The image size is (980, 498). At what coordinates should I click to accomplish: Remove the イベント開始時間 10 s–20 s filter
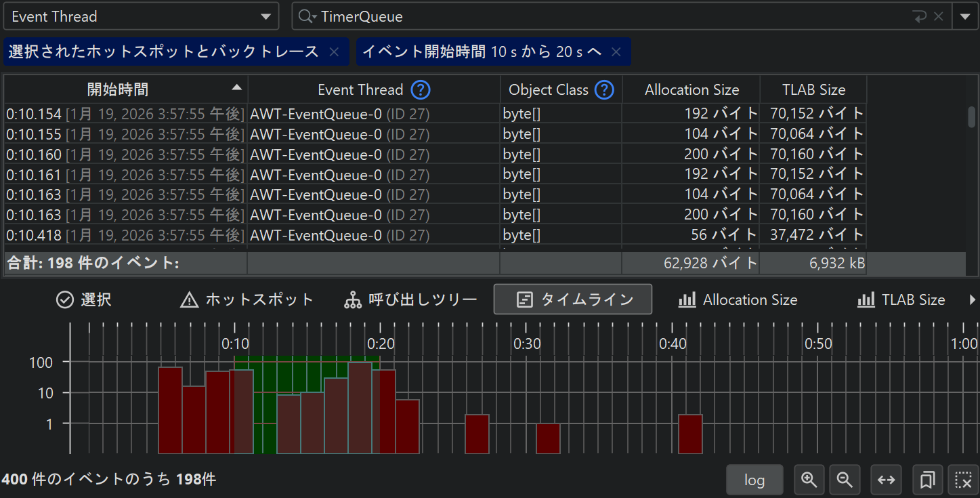[x=616, y=52]
